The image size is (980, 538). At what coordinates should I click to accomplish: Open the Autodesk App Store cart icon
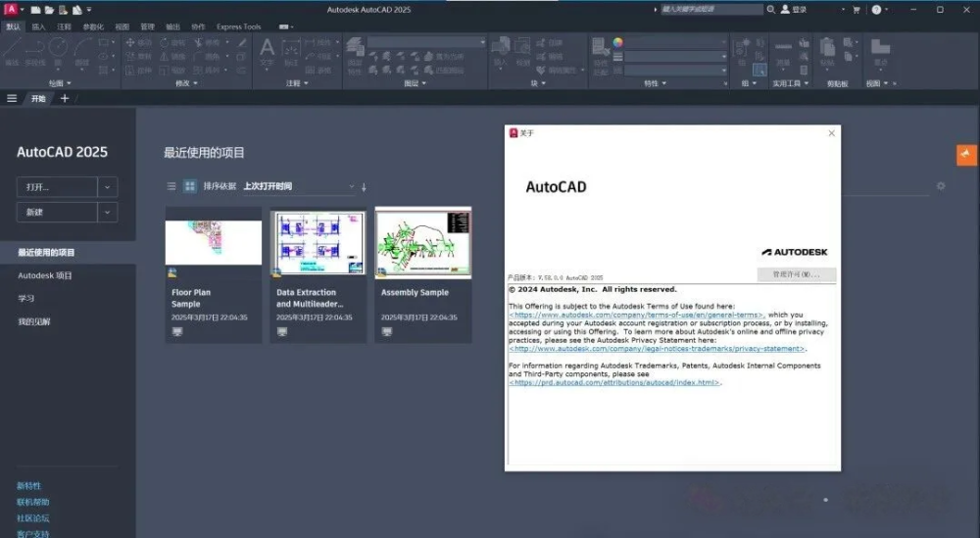[857, 10]
